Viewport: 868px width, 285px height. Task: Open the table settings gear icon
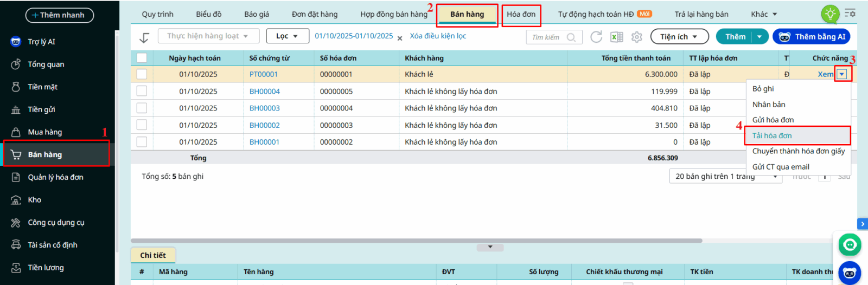(x=637, y=37)
